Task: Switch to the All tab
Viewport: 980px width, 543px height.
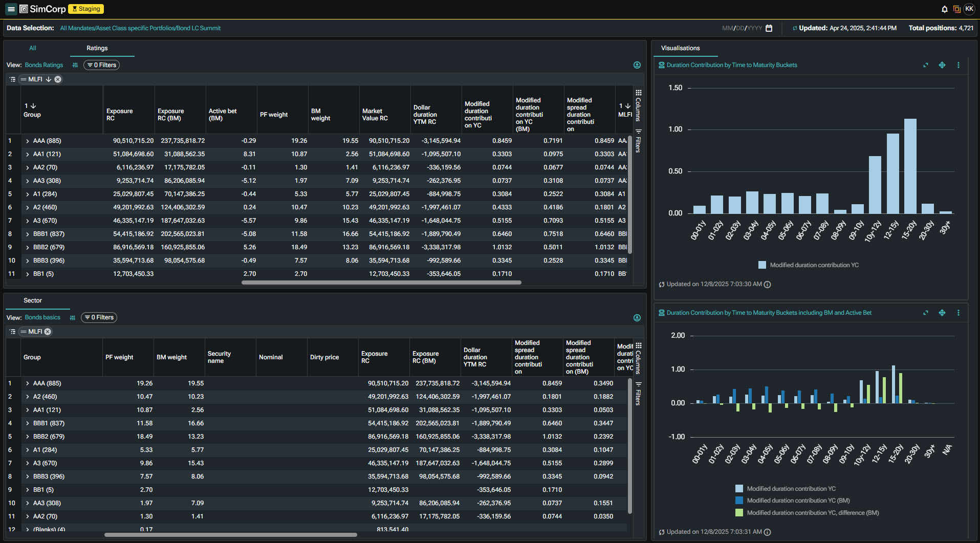Action: tap(33, 48)
